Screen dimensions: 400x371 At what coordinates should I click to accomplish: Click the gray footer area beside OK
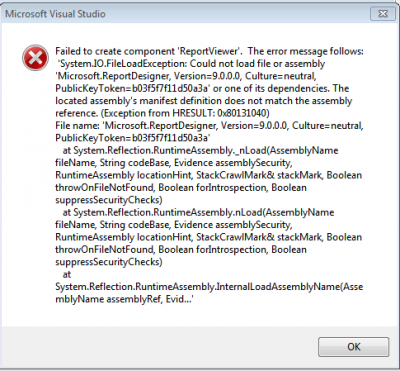[158, 347]
